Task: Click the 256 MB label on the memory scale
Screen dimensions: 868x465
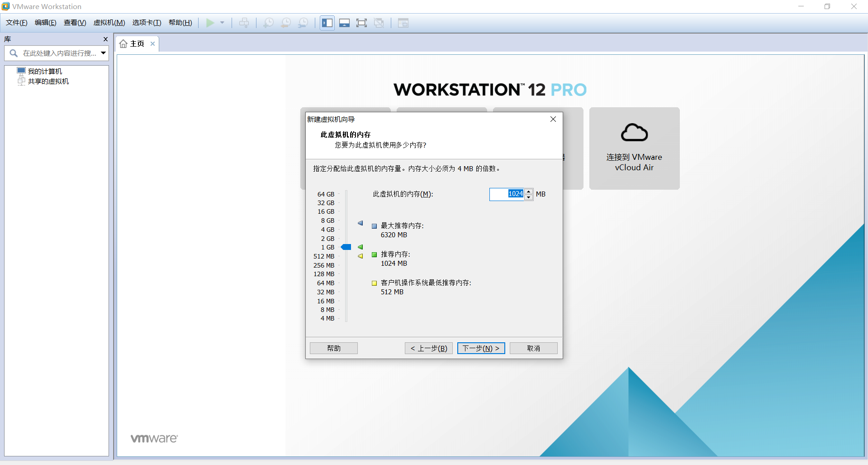Action: pyautogui.click(x=324, y=265)
